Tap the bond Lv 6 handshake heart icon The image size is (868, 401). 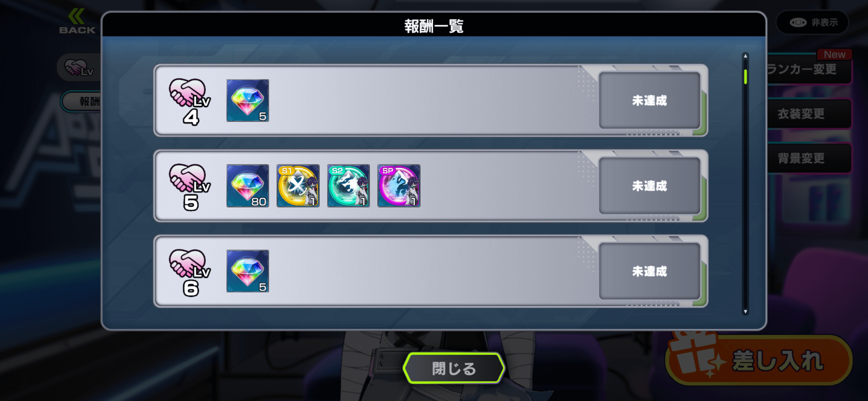coord(190,273)
